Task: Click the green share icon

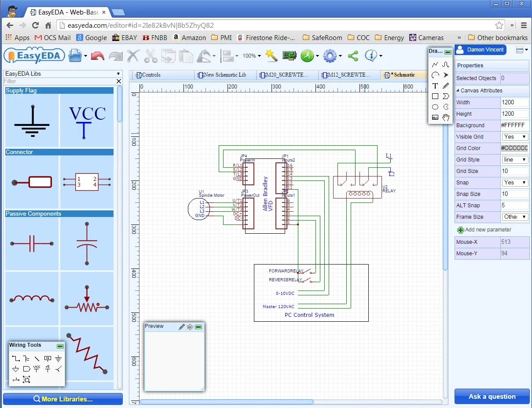Action: [x=353, y=56]
